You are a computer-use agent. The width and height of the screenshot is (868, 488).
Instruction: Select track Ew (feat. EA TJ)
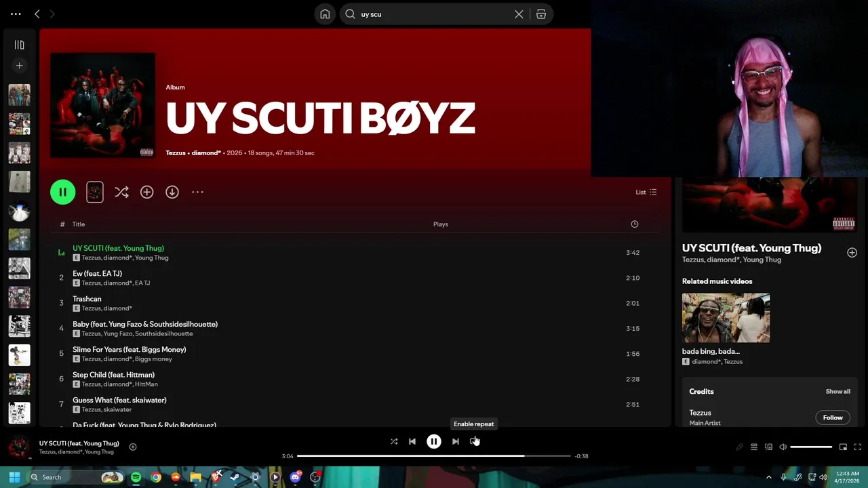point(97,273)
